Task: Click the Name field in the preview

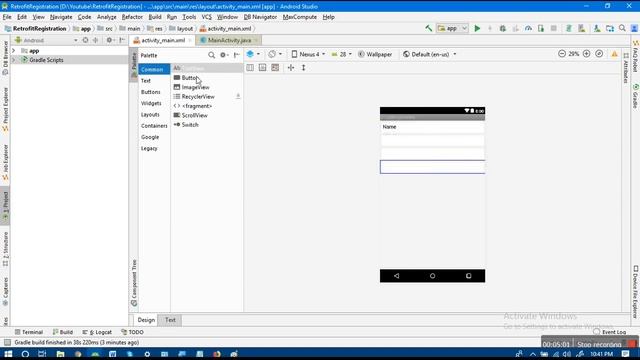Action: [432, 127]
